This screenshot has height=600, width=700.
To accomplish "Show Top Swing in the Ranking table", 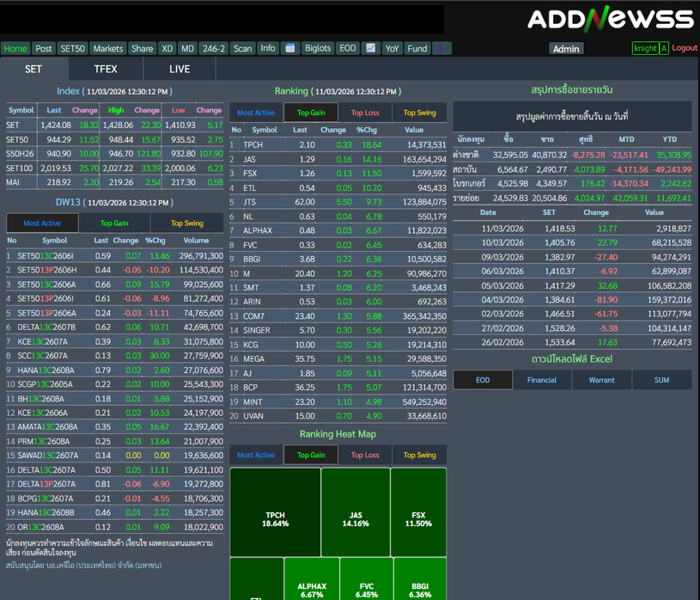I will click(419, 113).
